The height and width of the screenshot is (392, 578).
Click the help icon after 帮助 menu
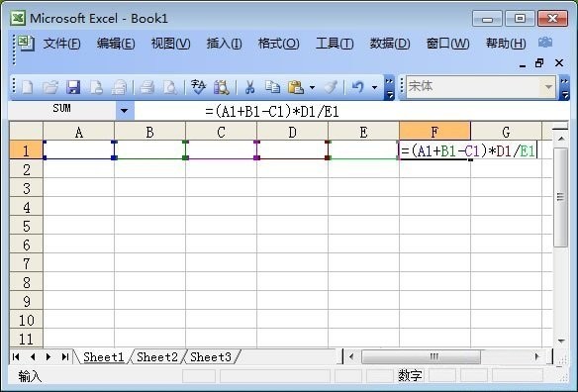545,43
